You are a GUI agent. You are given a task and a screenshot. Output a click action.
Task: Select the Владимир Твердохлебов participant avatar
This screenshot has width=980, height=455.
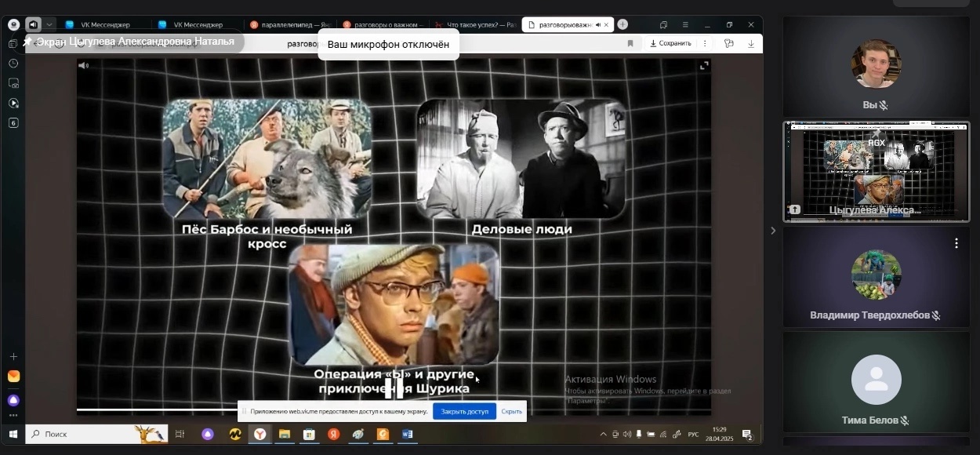pos(876,275)
